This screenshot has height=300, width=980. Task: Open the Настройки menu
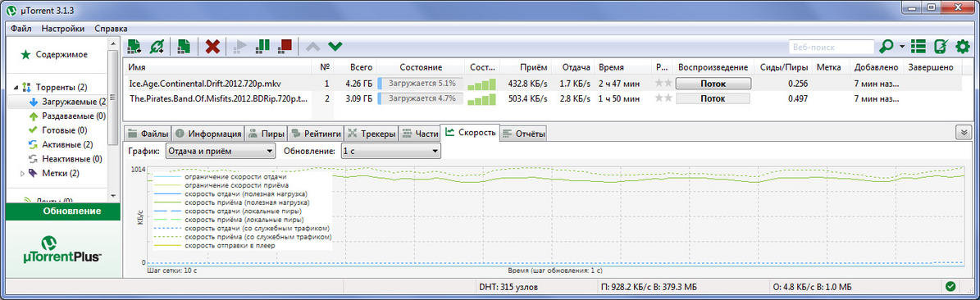[x=63, y=28]
